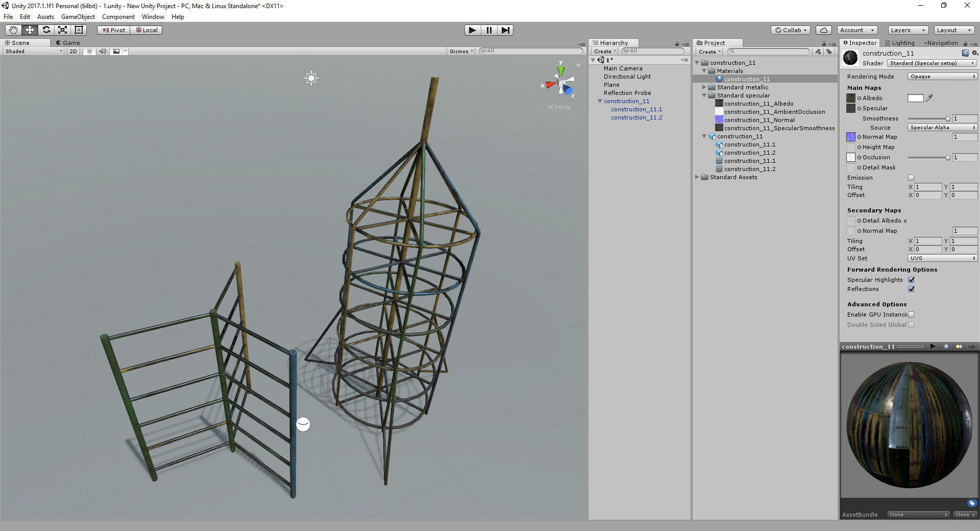Image resolution: width=980 pixels, height=531 pixels.
Task: Click Create button in Hierarchy
Action: (605, 51)
